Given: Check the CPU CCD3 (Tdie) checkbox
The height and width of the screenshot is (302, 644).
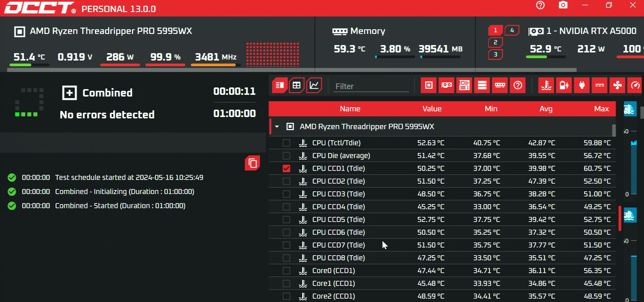Looking at the screenshot, I should tap(286, 194).
